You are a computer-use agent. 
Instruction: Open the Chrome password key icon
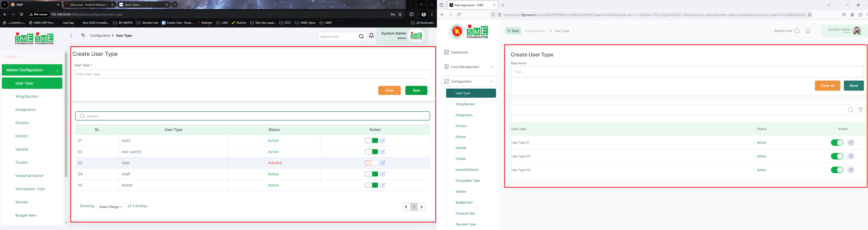pos(393,15)
